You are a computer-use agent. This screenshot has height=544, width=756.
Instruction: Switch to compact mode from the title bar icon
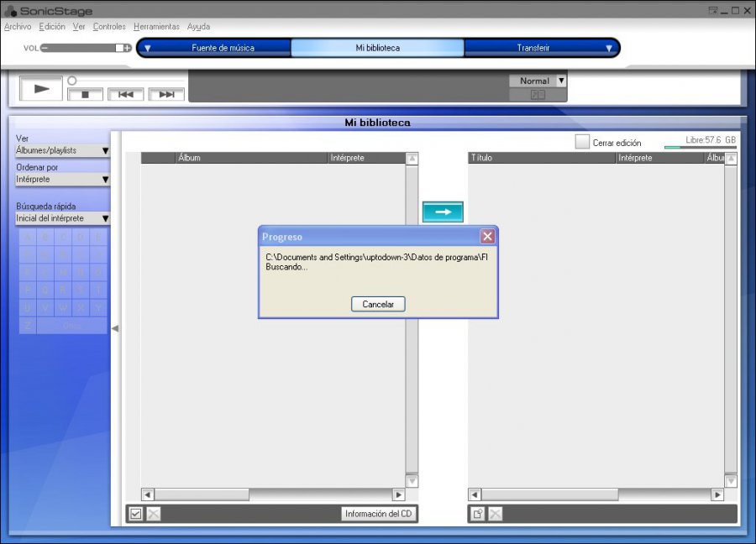point(713,11)
